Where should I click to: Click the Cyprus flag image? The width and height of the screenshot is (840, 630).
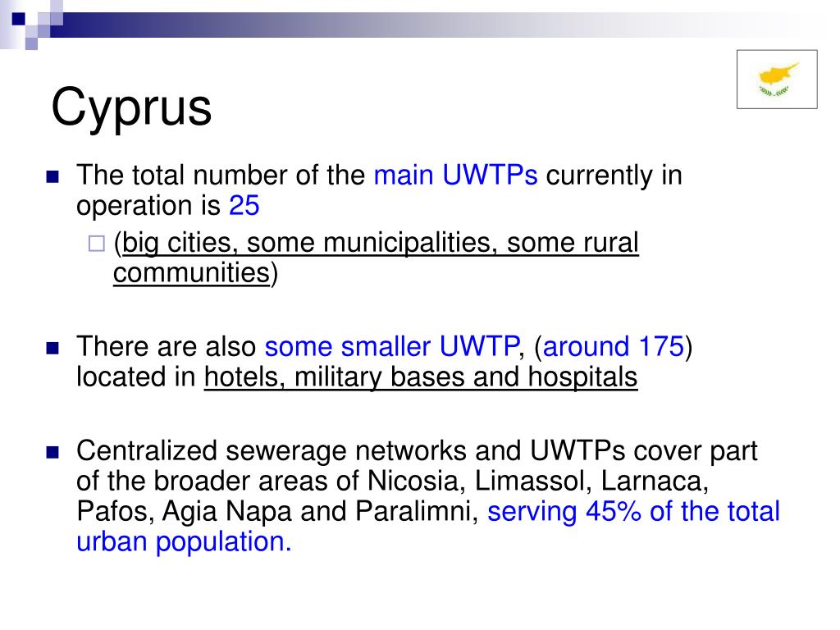777,80
